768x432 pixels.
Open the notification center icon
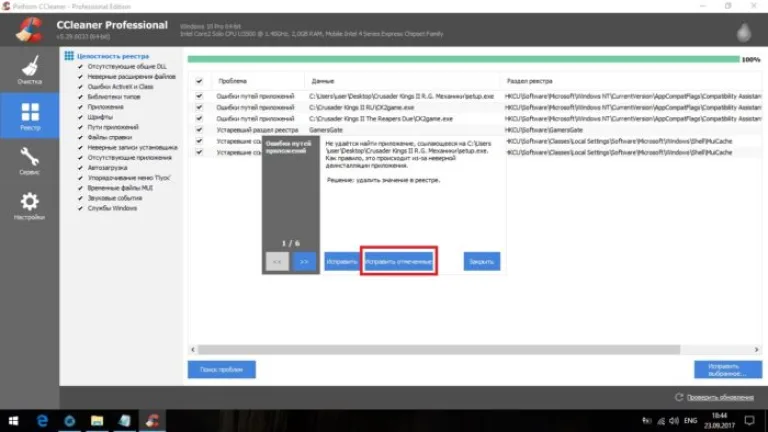click(x=749, y=421)
